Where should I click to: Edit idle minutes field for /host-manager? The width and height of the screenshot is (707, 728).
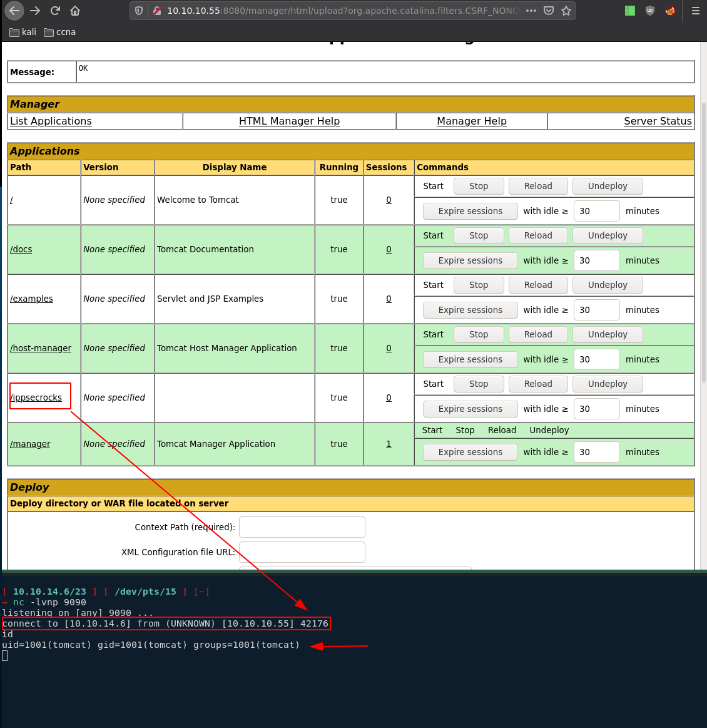[597, 359]
